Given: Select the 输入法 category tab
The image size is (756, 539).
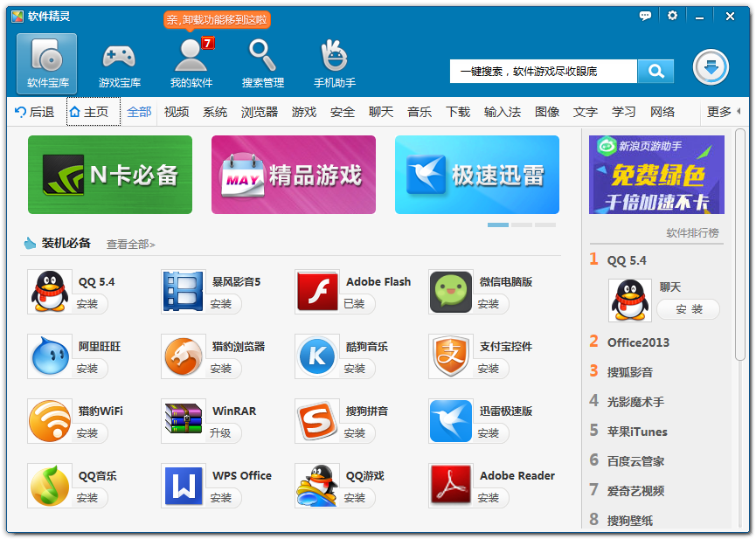Looking at the screenshot, I should 503,112.
